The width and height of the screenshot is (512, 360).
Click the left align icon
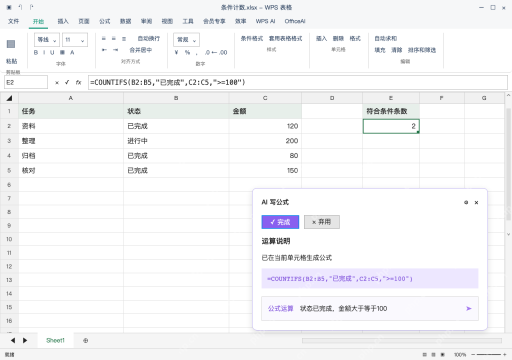coord(104,39)
